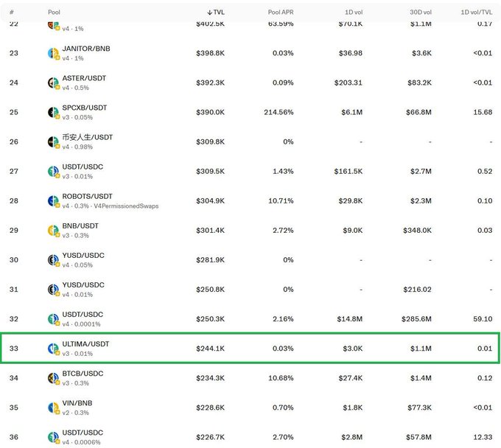Click the 币安人生/USDT token pair icon

point(54,142)
